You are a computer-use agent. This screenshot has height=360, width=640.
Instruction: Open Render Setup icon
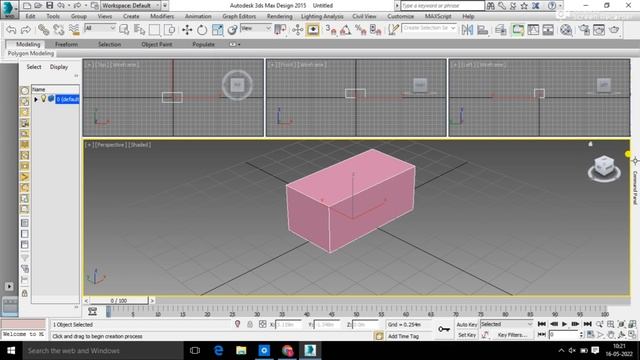[584, 30]
